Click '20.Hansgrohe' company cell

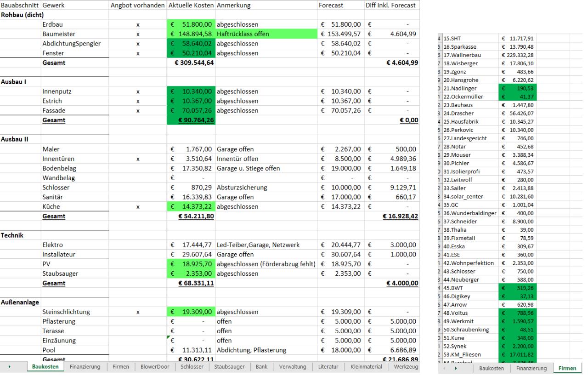[x=470, y=80]
